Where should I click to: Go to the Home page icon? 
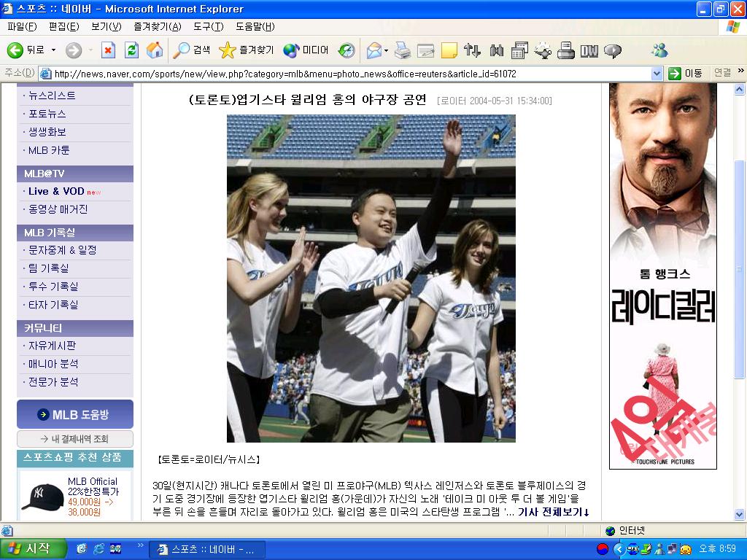[154, 50]
